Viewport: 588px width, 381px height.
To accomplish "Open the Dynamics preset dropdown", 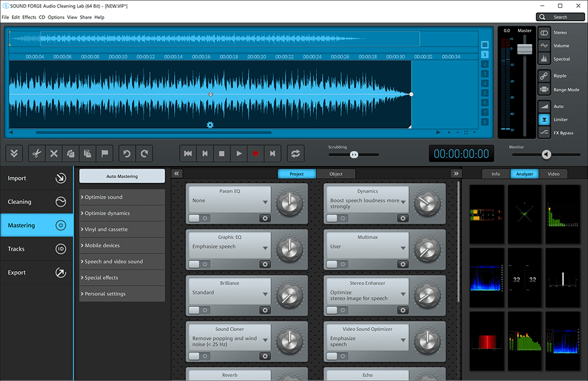I will click(403, 202).
